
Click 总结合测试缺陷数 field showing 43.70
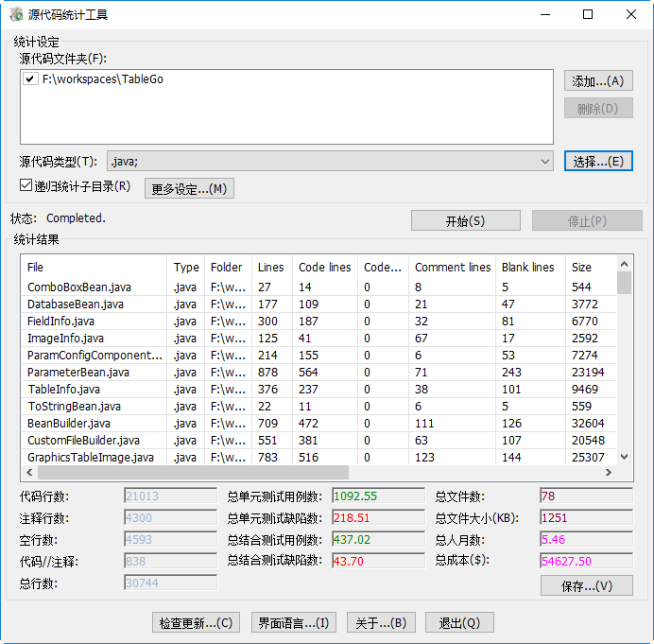click(378, 561)
